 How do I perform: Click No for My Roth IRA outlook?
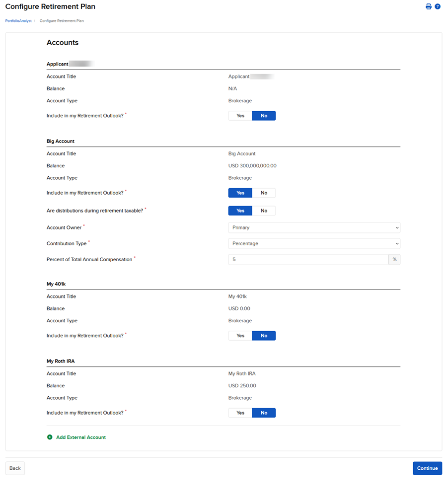pyautogui.click(x=264, y=413)
